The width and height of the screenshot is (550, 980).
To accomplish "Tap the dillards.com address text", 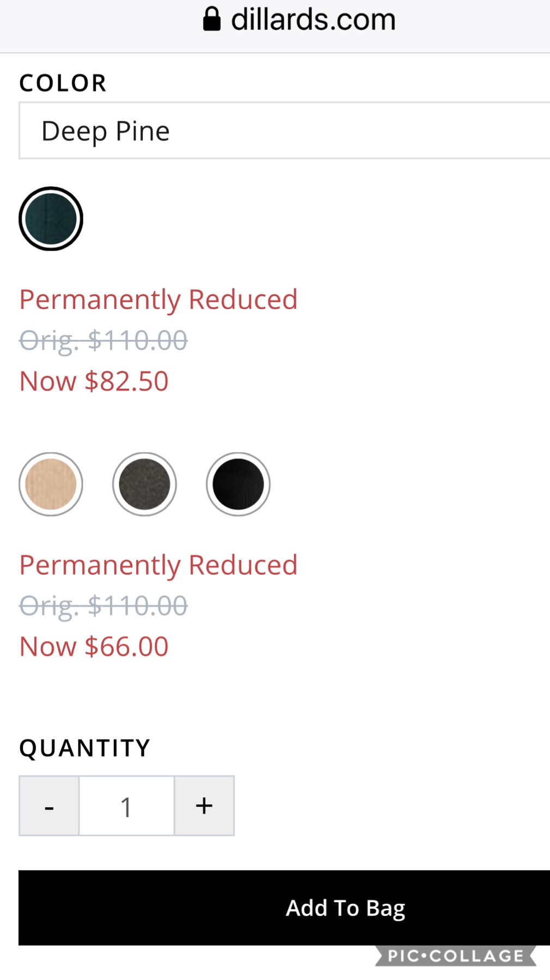I will [x=313, y=20].
